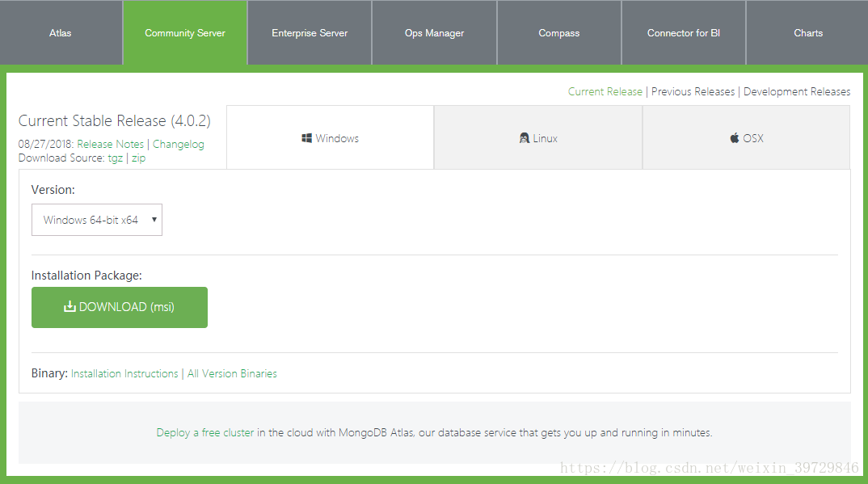Switch to Enterprise Server tab

click(x=310, y=32)
